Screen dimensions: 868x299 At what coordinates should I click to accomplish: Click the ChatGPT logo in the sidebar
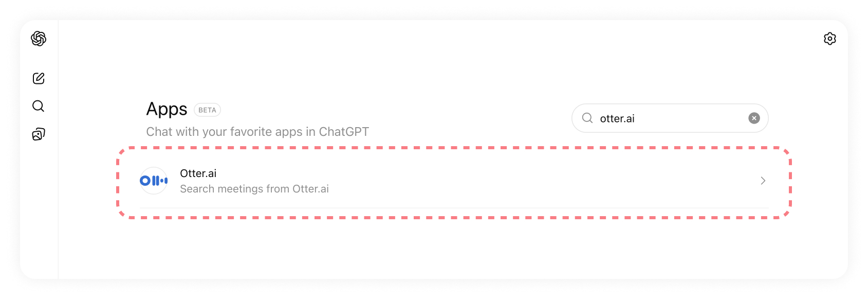(x=39, y=39)
